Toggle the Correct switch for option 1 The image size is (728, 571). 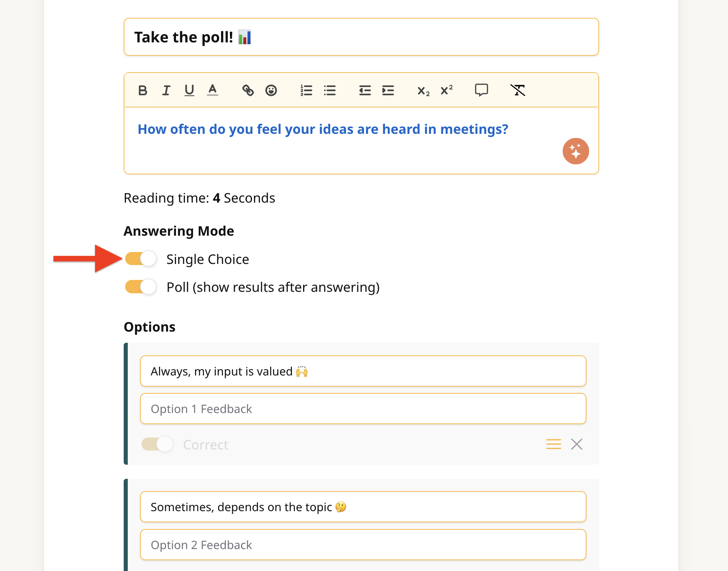(157, 444)
